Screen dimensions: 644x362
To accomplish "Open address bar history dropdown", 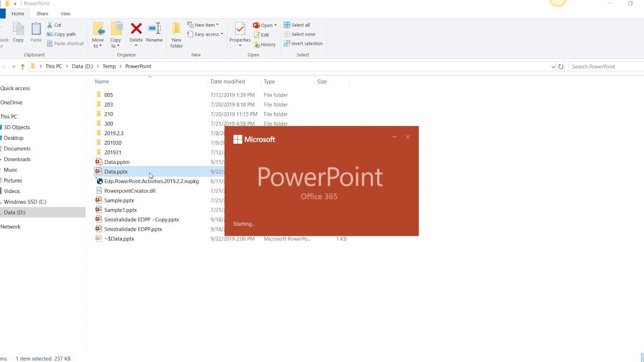I will pos(553,66).
